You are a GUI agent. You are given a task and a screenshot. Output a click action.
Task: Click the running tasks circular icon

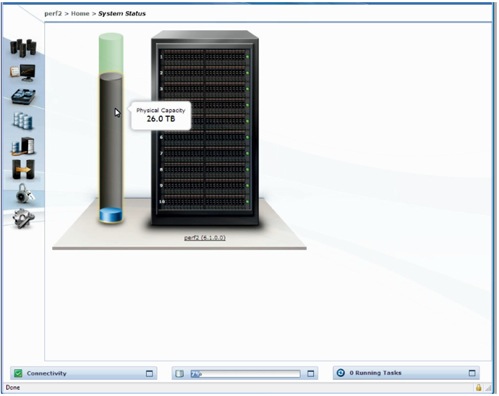coord(341,373)
